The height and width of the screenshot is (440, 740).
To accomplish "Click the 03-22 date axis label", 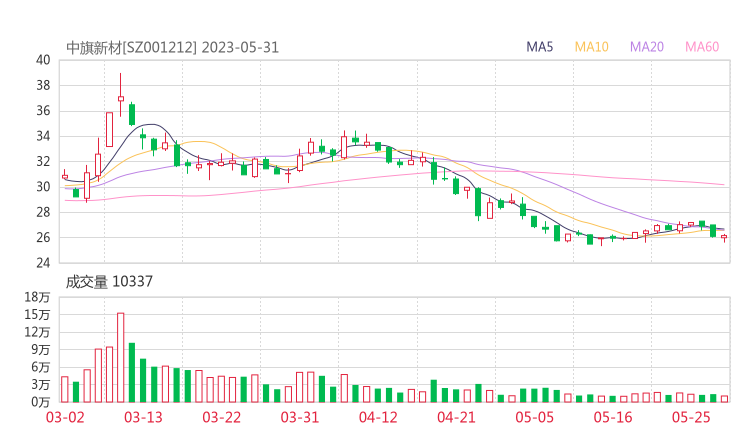I will coord(221,417).
